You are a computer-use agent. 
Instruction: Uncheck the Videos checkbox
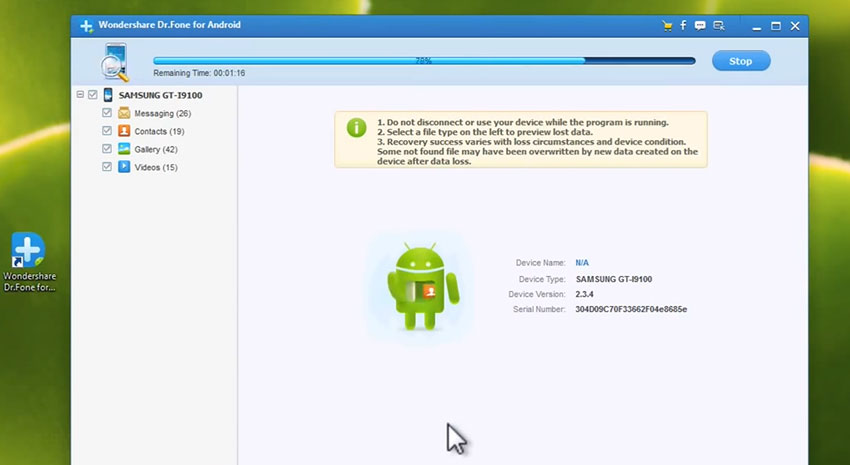[x=107, y=166]
